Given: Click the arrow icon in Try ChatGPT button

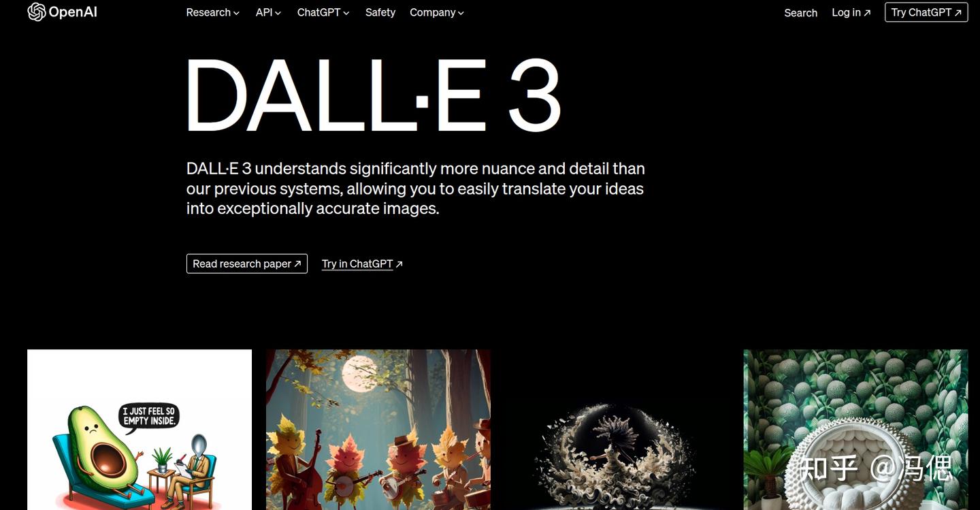Looking at the screenshot, I should click(x=958, y=13).
